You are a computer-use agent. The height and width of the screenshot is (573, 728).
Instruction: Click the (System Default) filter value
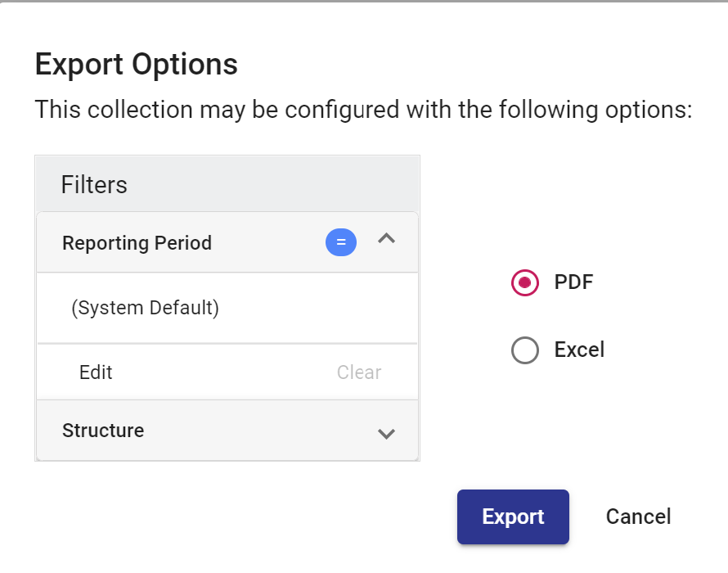(145, 308)
